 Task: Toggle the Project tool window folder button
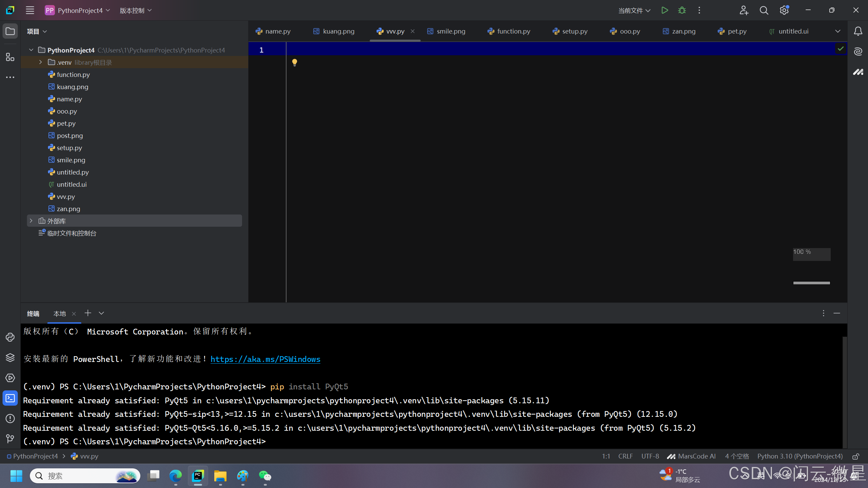(10, 31)
